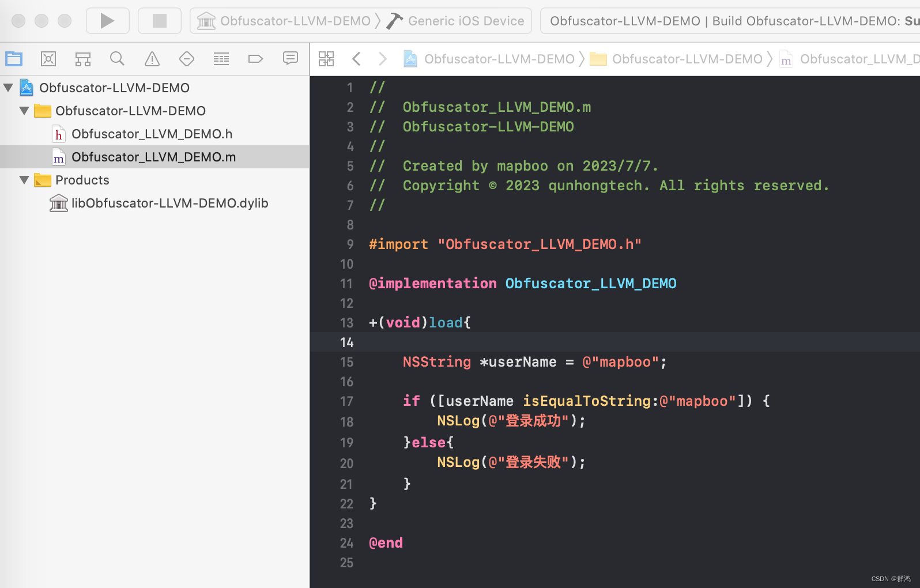Choose the Generic iOS Device destination
This screenshot has width=920, height=588.
point(466,21)
